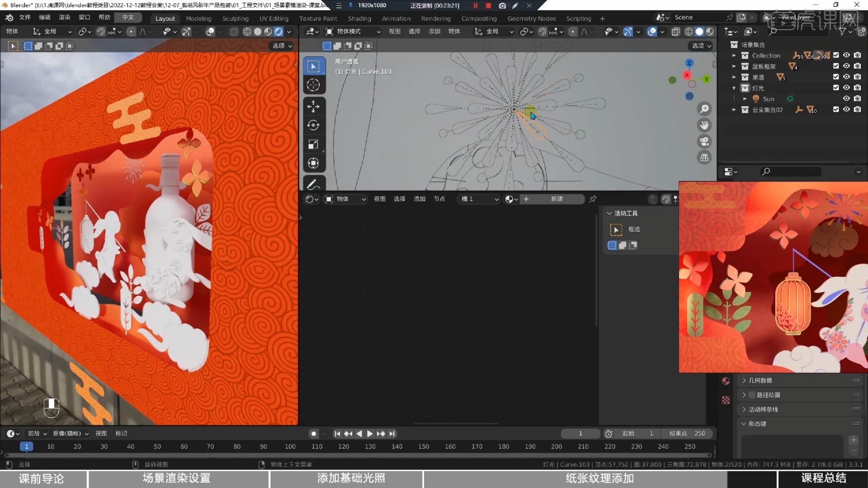Click the zoom magnifier viewport gizmo
The height and width of the screenshot is (488, 868).
click(x=704, y=109)
